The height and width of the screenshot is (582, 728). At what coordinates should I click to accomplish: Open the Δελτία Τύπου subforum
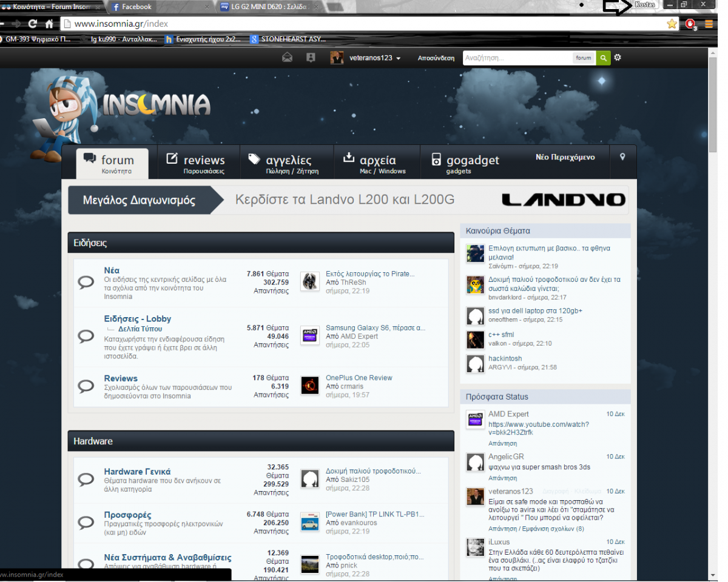tap(140, 329)
